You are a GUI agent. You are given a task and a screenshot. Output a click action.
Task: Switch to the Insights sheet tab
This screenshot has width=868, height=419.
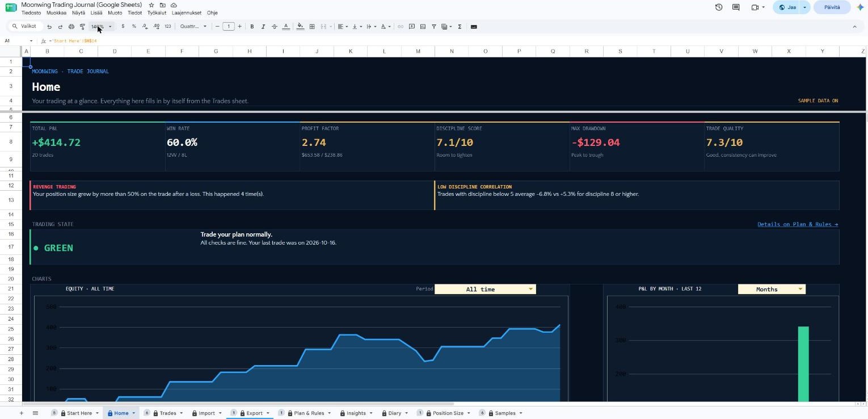356,413
